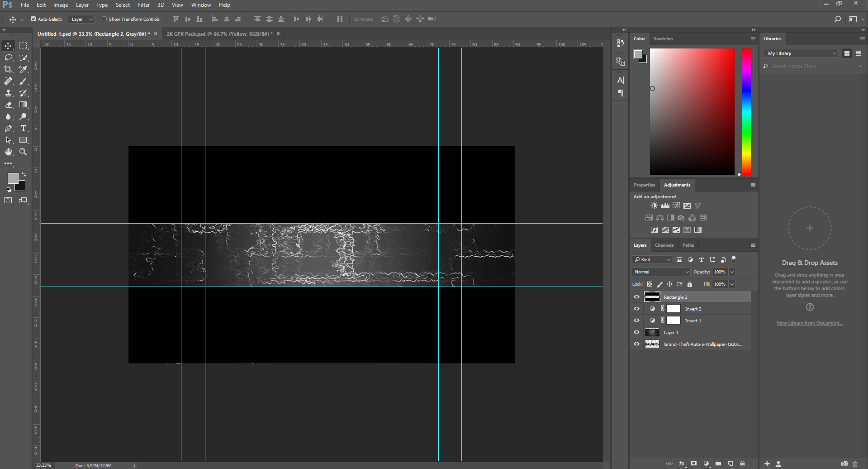Hide the Invert 2 layer
The image size is (868, 469).
(636, 309)
